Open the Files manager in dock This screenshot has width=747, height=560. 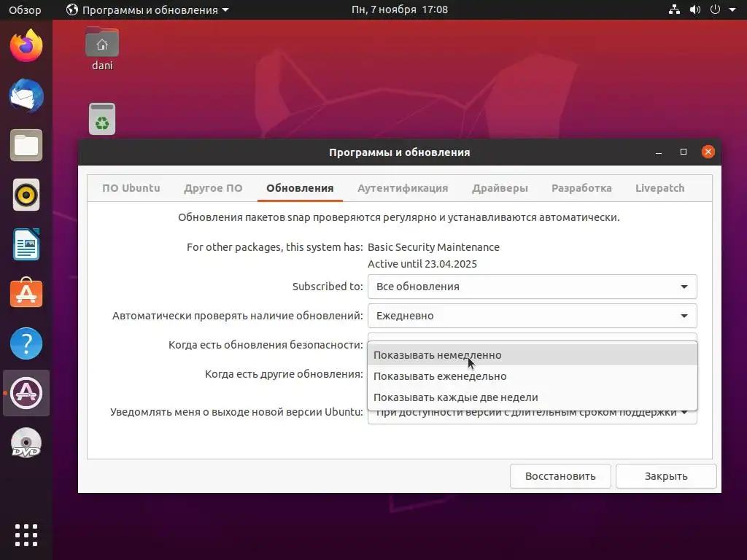click(26, 145)
